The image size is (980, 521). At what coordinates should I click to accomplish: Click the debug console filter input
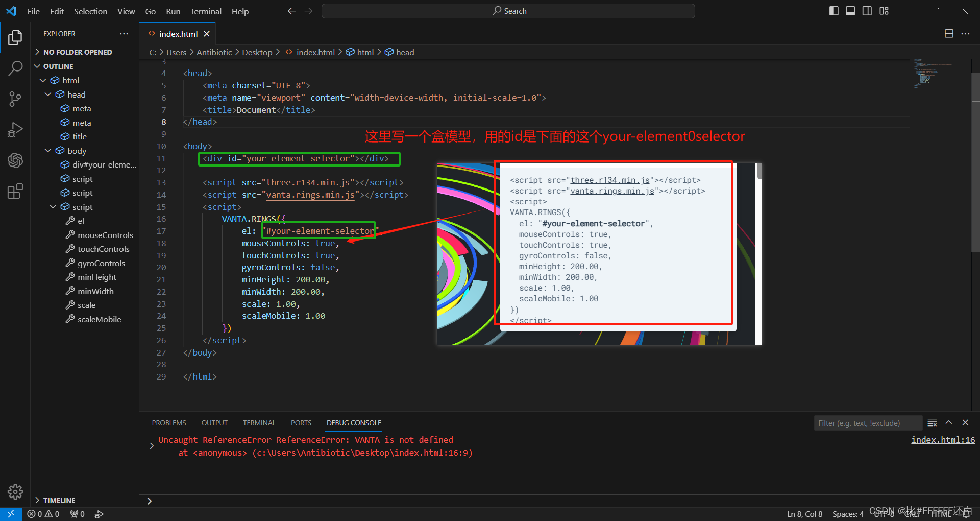tap(868, 423)
